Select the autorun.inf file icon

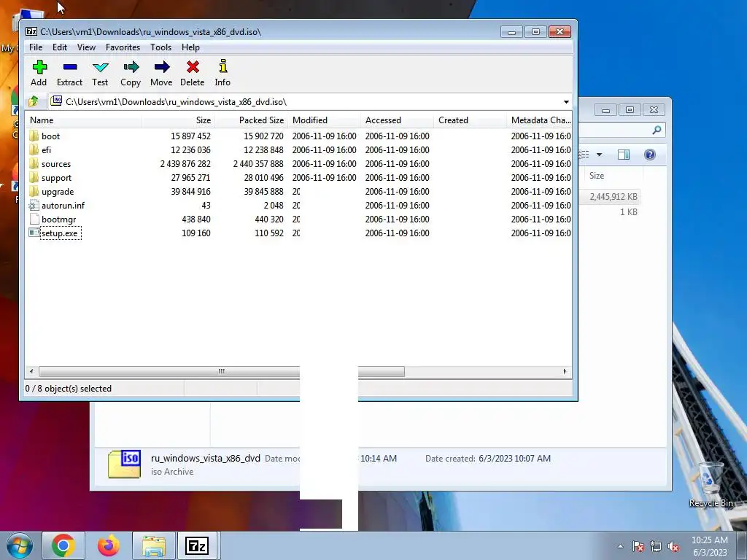(x=34, y=205)
